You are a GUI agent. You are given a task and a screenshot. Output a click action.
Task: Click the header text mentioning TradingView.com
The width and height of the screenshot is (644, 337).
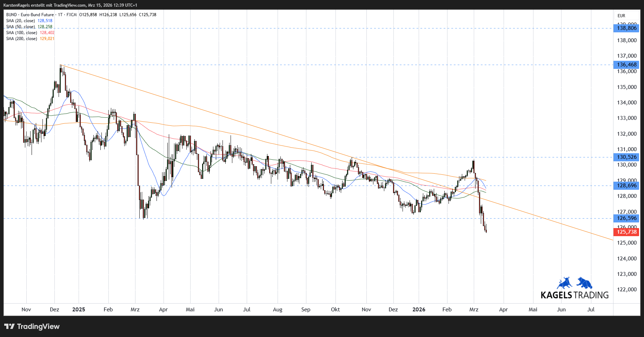point(70,5)
